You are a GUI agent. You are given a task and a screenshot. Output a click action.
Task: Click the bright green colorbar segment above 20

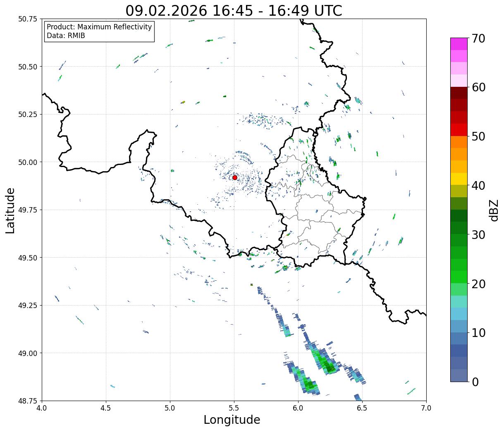point(459,277)
